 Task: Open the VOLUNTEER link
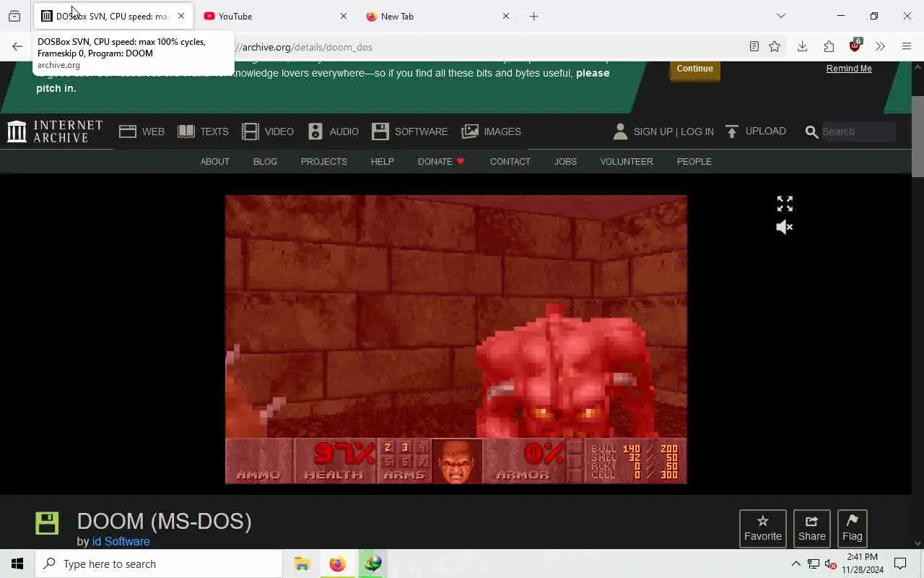(627, 162)
